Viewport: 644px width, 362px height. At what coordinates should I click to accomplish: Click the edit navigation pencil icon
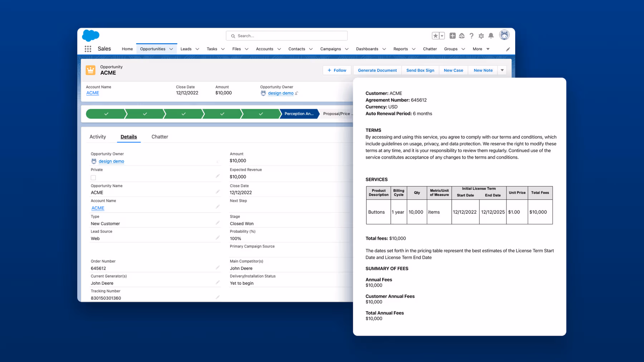click(508, 49)
